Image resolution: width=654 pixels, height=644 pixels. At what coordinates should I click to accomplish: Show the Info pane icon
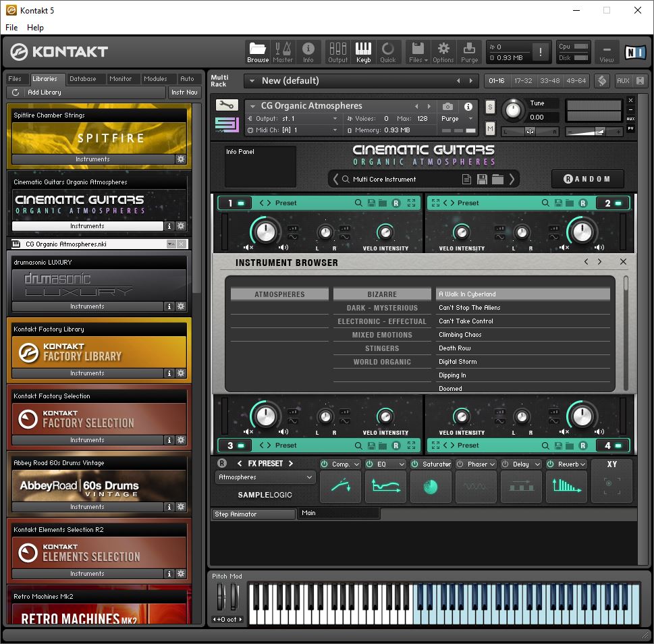(x=308, y=52)
